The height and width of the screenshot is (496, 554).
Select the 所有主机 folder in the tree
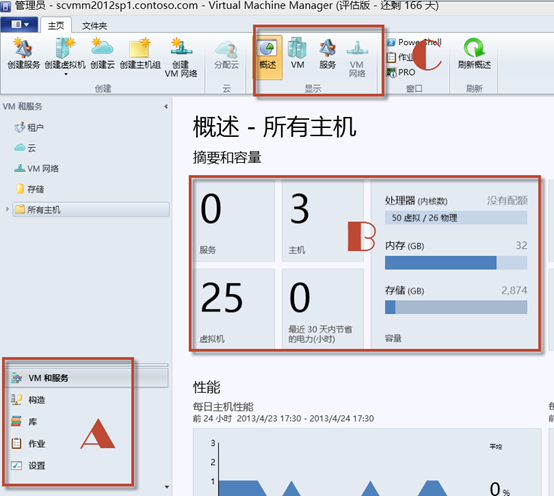point(91,209)
